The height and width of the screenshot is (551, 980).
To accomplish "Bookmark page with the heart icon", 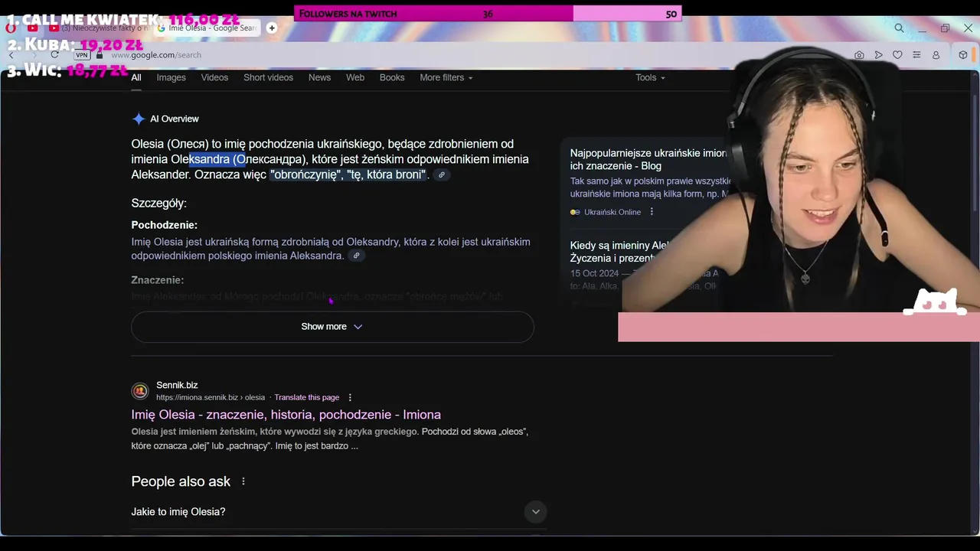I will (x=897, y=55).
